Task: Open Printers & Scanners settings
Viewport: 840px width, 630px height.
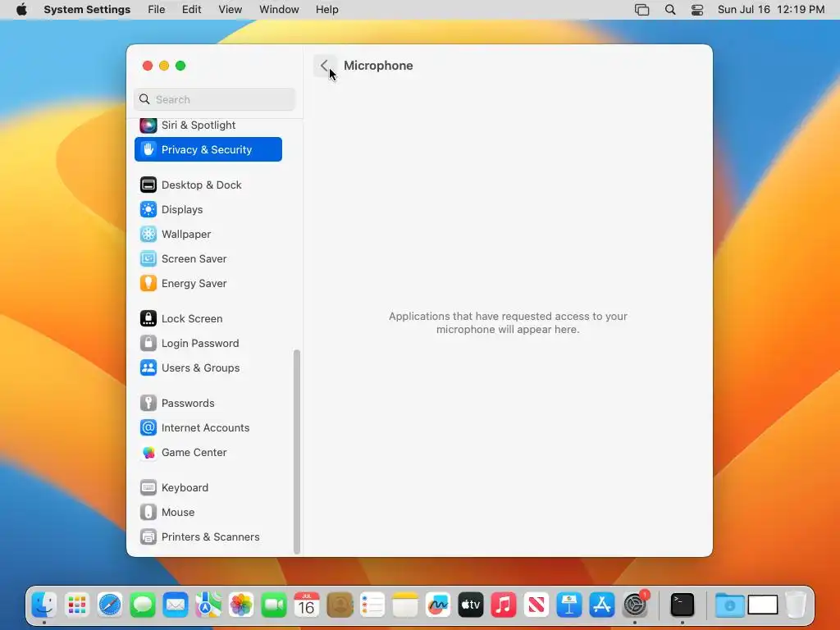Action: [x=208, y=537]
